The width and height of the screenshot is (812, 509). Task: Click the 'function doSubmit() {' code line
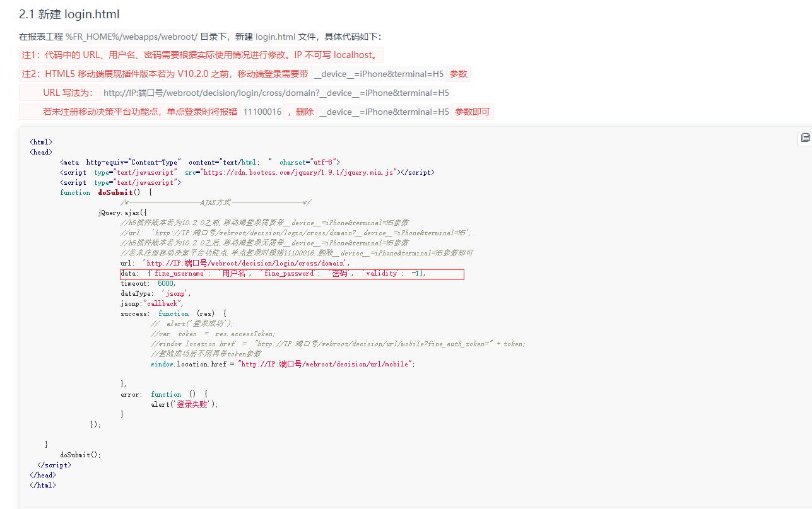point(106,192)
